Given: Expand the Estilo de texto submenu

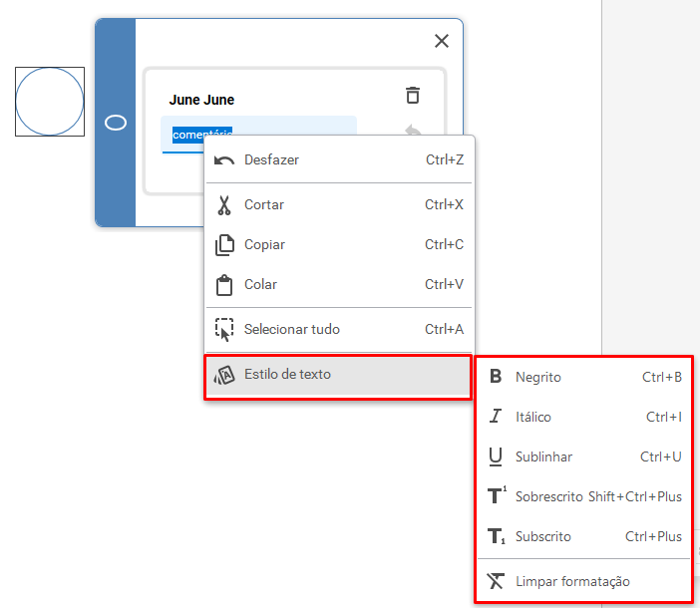Looking at the screenshot, I should pos(338,374).
